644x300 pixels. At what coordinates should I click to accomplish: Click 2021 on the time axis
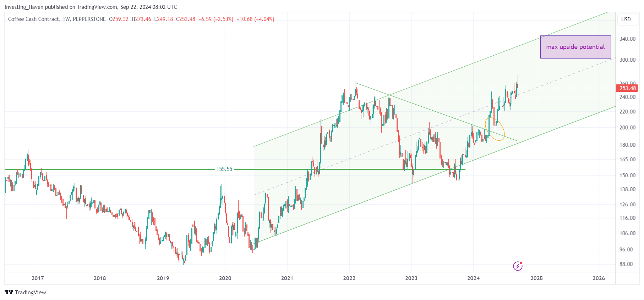(x=287, y=278)
